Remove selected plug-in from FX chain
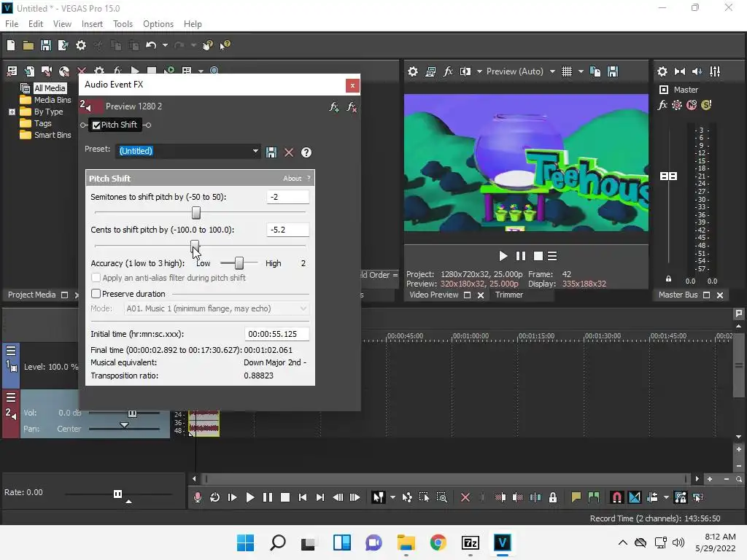This screenshot has height=560, width=747. point(352,107)
